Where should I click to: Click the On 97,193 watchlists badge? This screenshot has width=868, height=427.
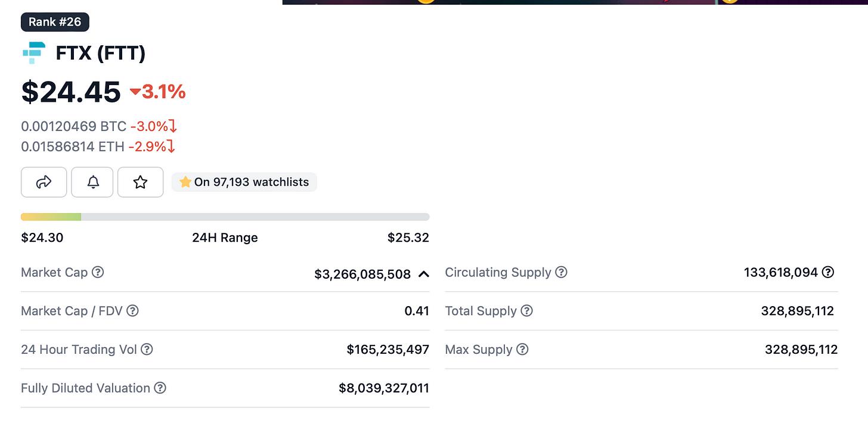(244, 182)
